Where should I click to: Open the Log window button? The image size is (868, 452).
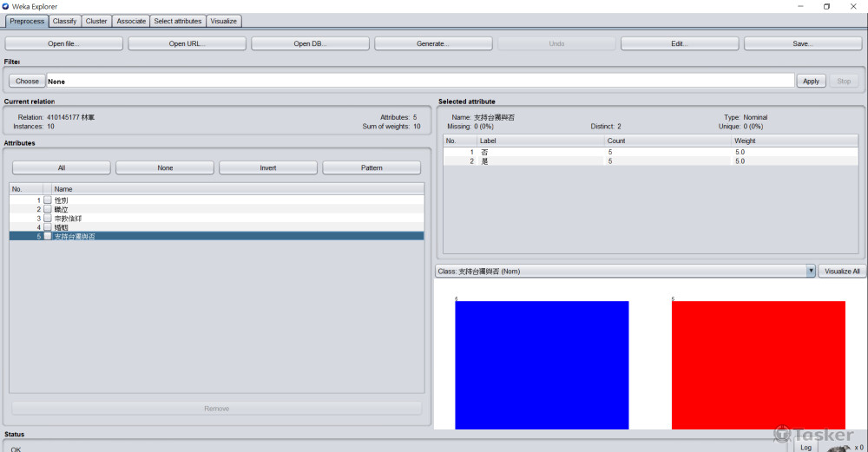[x=806, y=447]
